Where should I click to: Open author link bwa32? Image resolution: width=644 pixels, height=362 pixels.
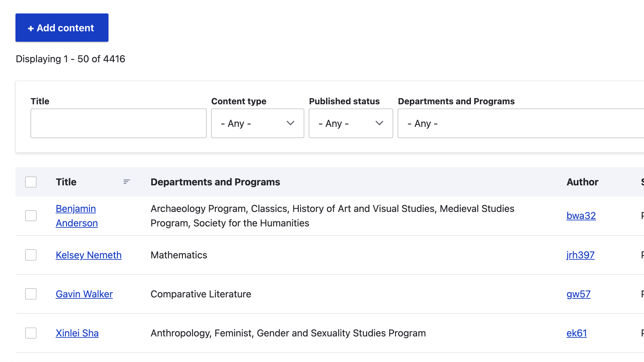(581, 216)
